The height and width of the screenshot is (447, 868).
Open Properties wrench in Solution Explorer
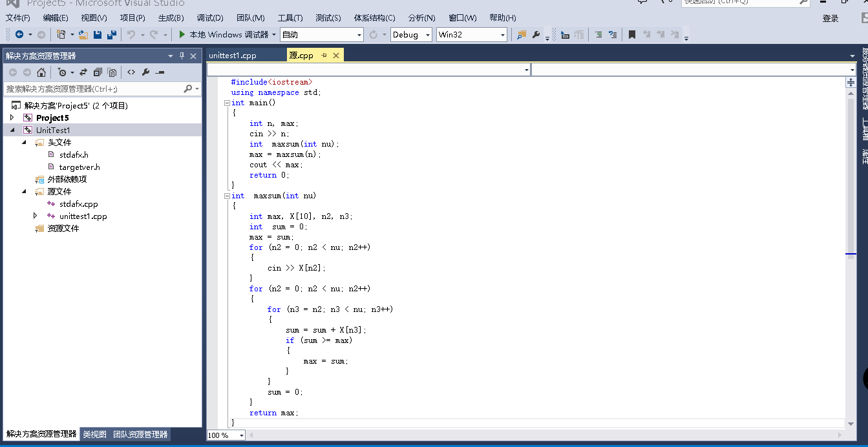[145, 72]
